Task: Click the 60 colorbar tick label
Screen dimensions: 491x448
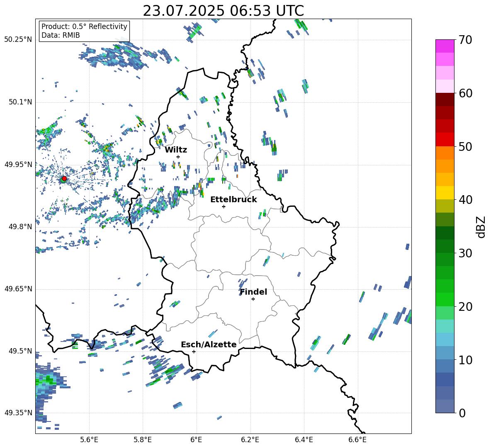Action: click(x=465, y=93)
